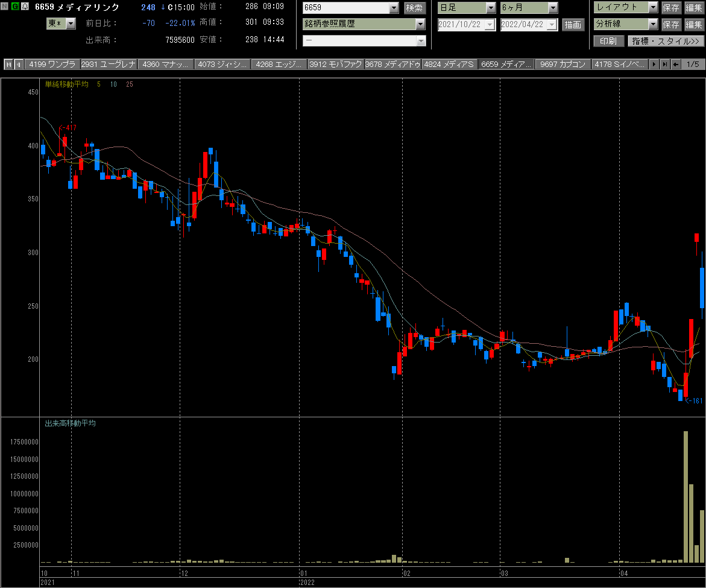Go to previous stock tab arrow
This screenshot has height=588, width=706.
[x=19, y=65]
